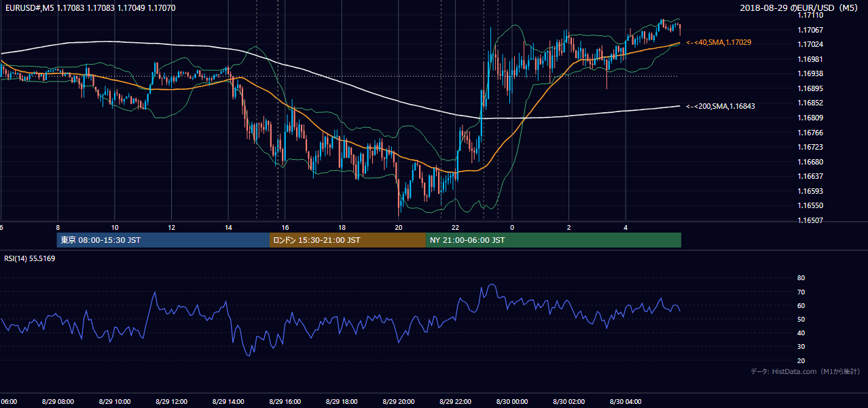Click hour label 20 under the price chart
This screenshot has height=408, width=868.
[x=399, y=228]
